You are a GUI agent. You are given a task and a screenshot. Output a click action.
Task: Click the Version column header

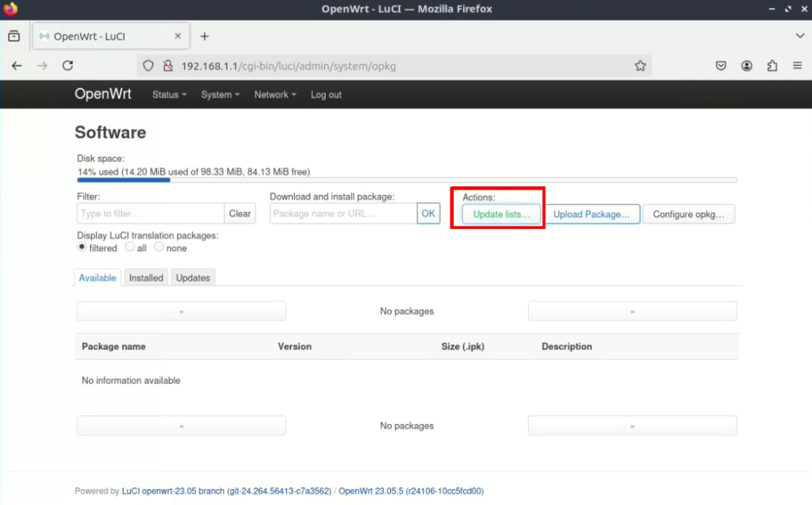tap(295, 346)
